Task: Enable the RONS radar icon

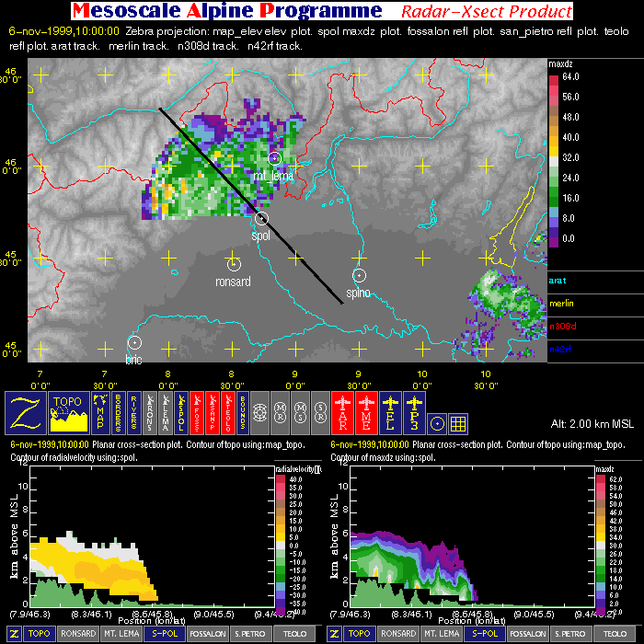Action: (150, 413)
